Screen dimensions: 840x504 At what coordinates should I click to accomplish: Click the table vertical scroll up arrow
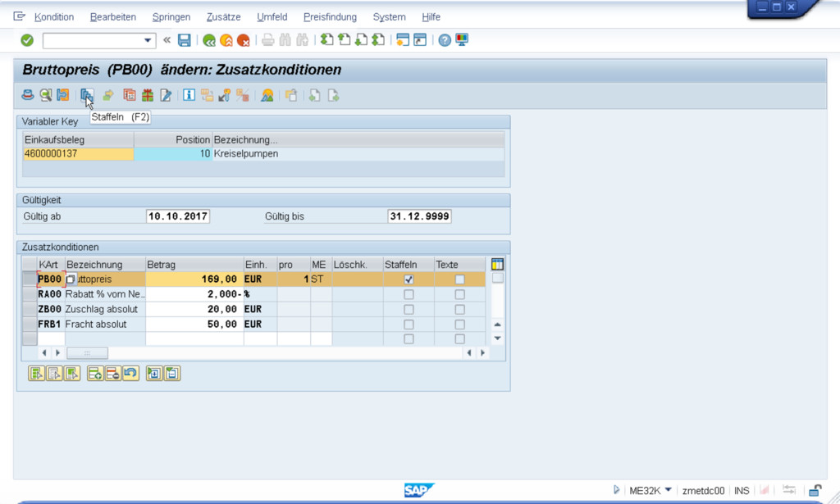coord(497,325)
